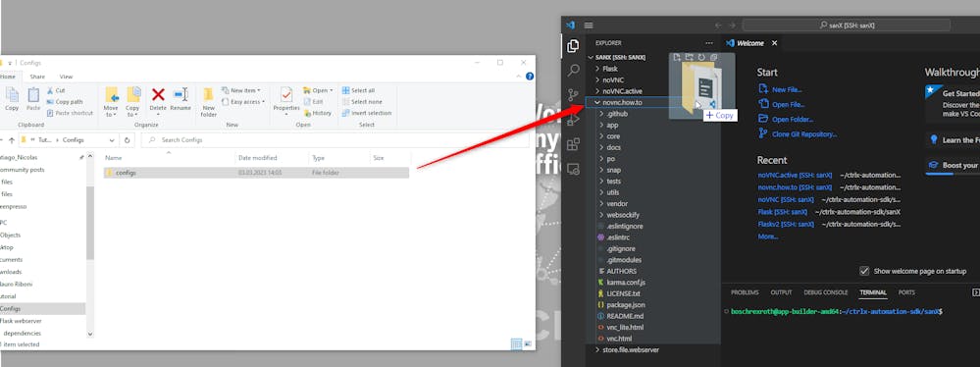Image resolution: width=980 pixels, height=367 pixels.
Task: Click Copy path in File Explorer ribbon
Action: (64, 102)
